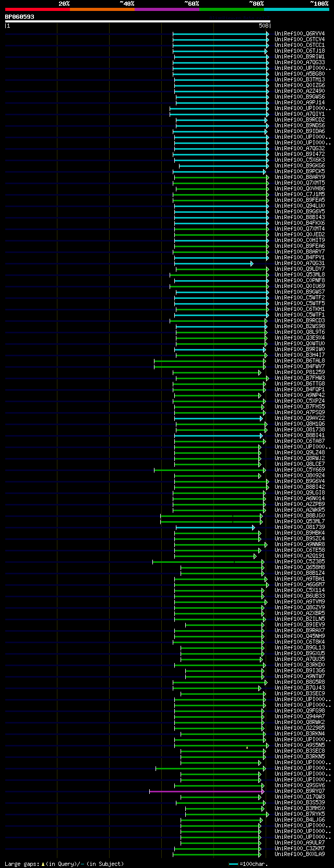This screenshot has width=334, height=868.
Task: Select the UniRef100_Q9SGV6 label
Action: point(300,786)
